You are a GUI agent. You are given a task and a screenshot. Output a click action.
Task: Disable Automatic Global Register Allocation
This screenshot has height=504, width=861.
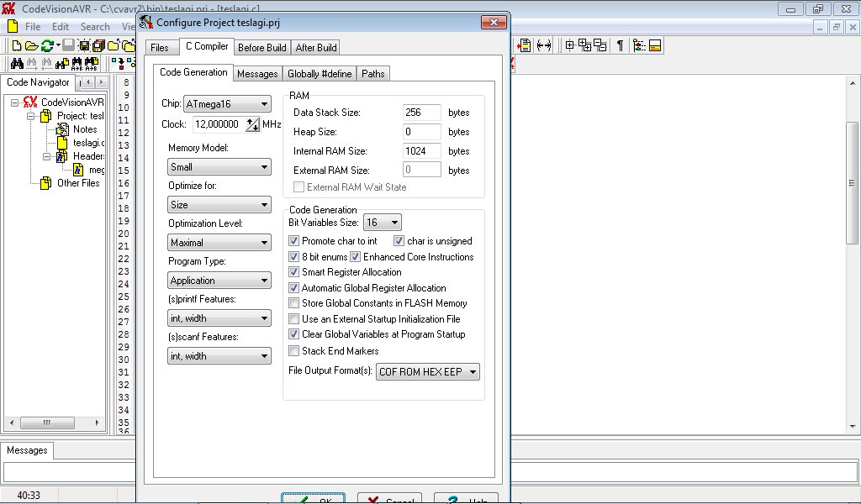[293, 288]
